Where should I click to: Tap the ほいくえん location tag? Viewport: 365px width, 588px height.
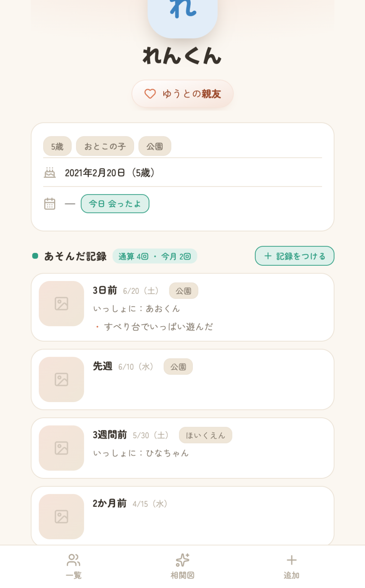[x=205, y=435]
